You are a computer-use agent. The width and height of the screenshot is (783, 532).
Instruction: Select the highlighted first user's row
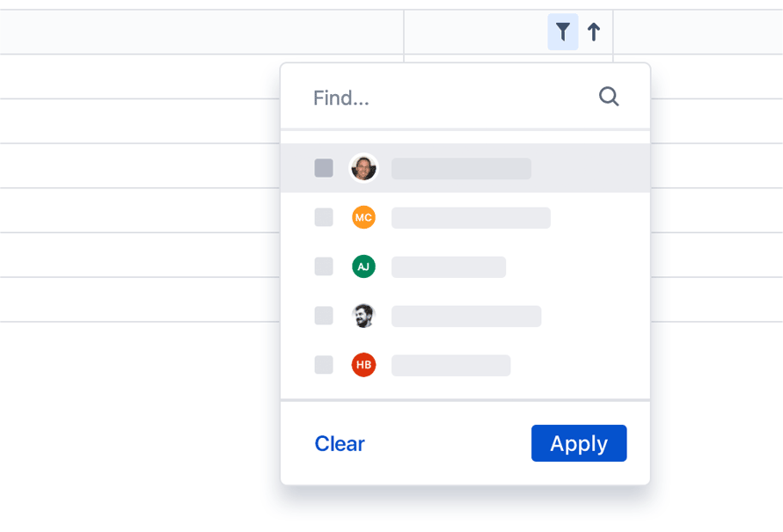(465, 168)
